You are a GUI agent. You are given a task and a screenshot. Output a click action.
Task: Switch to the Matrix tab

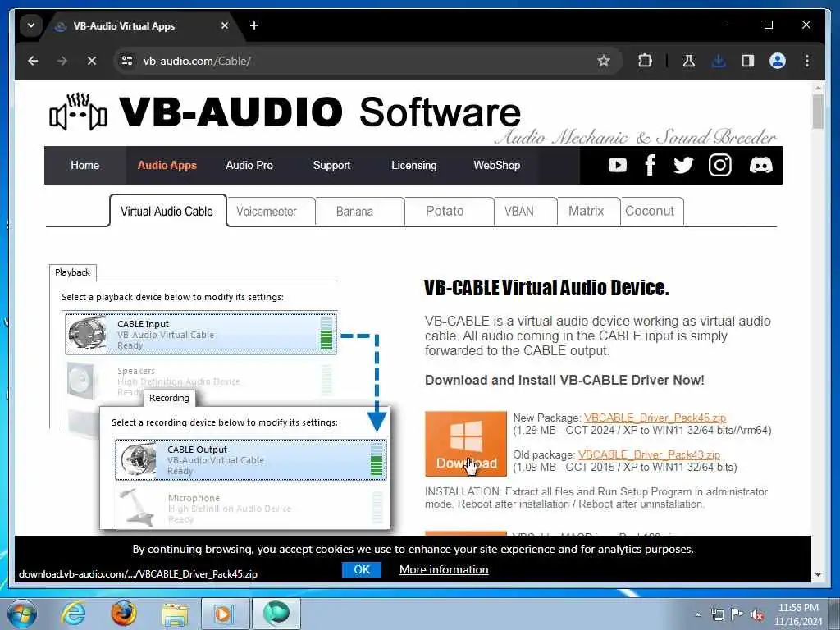(586, 211)
